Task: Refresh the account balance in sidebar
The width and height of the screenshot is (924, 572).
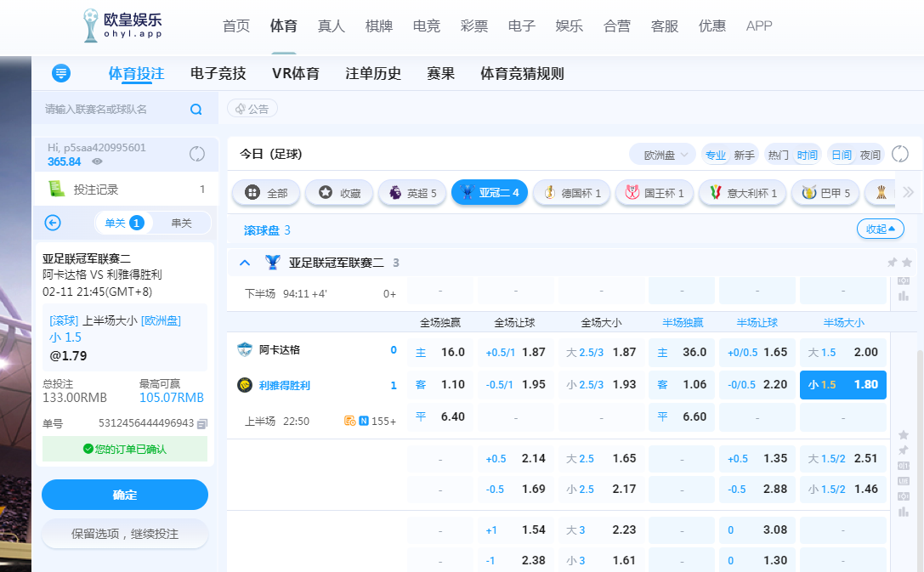Action: 196,154
